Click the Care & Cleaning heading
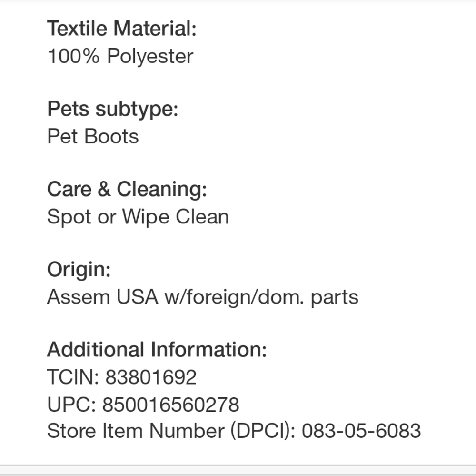The image size is (476, 476). pyautogui.click(x=127, y=189)
